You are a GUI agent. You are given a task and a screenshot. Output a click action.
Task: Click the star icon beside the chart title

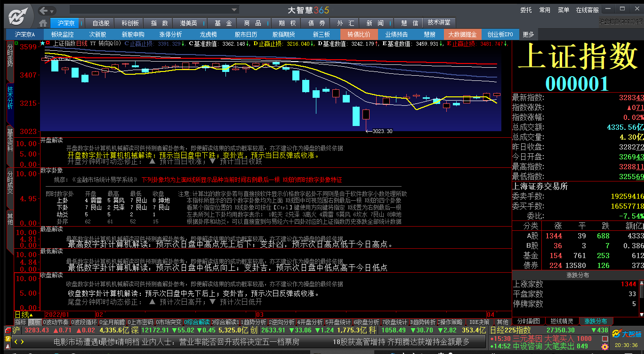(x=43, y=43)
